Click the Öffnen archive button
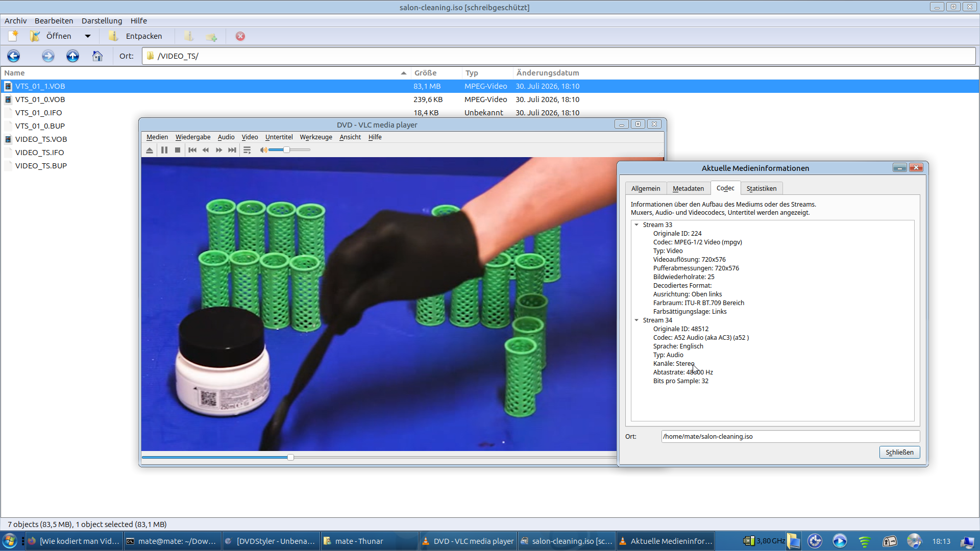The image size is (980, 551). 51,36
